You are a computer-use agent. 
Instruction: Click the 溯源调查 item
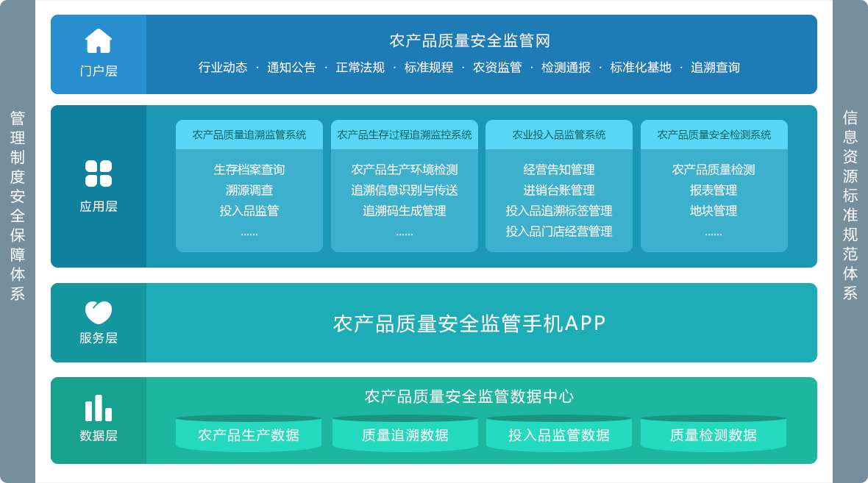point(249,190)
